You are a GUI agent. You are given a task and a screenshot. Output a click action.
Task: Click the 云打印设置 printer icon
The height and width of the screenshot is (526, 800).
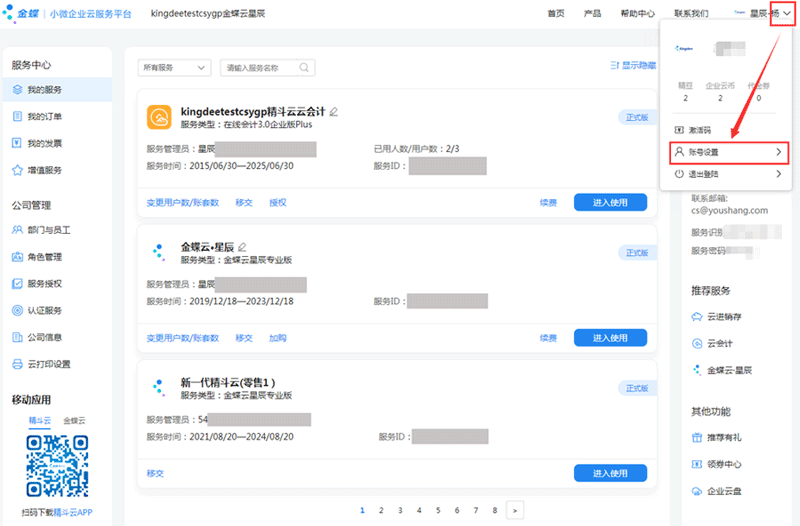(17, 364)
